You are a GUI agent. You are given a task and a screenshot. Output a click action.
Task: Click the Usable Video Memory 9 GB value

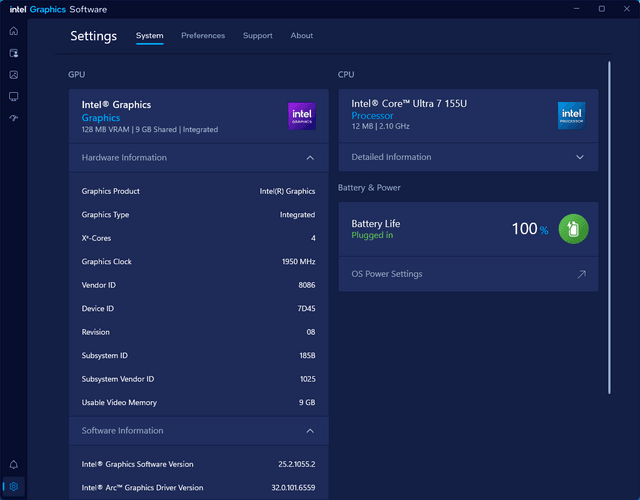(x=307, y=402)
